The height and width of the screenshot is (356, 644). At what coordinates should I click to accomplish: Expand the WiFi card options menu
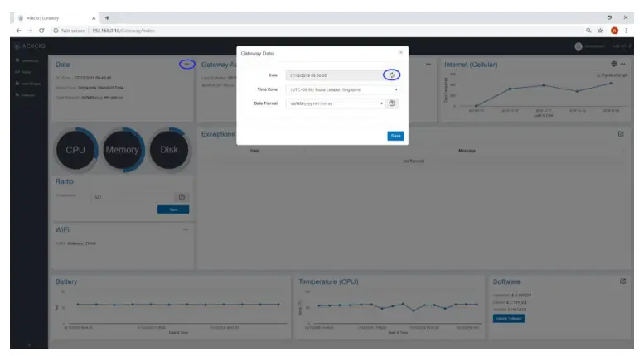point(186,229)
